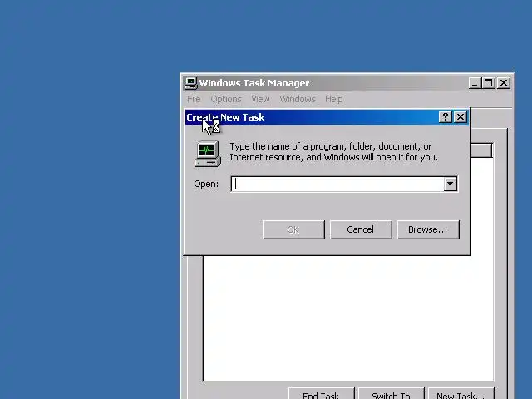Maximize the Windows Task Manager window
Screen dimensions: 532x399
[x=489, y=83]
